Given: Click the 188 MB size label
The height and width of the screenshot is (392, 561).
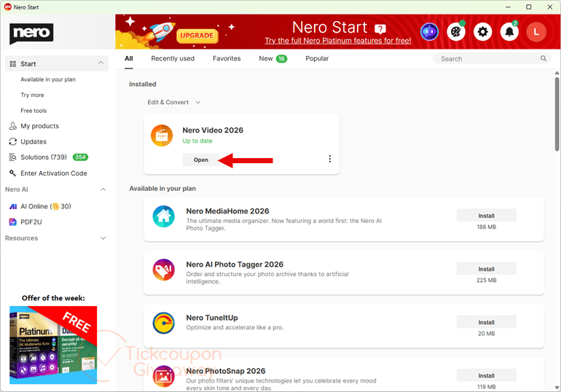Looking at the screenshot, I should (x=486, y=227).
